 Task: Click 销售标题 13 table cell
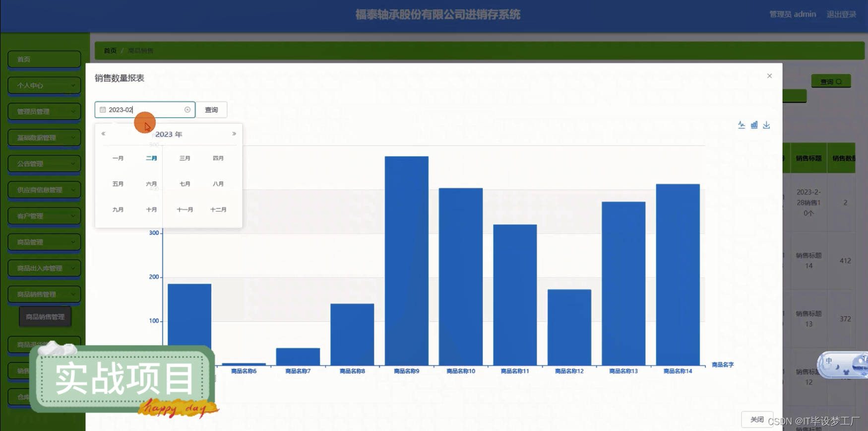(x=808, y=319)
